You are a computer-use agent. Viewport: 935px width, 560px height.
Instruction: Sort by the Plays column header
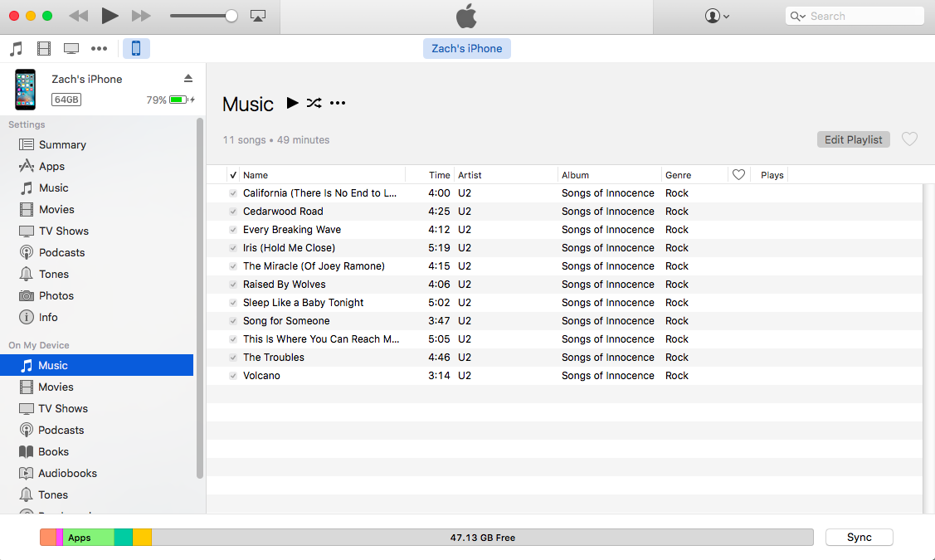[769, 175]
